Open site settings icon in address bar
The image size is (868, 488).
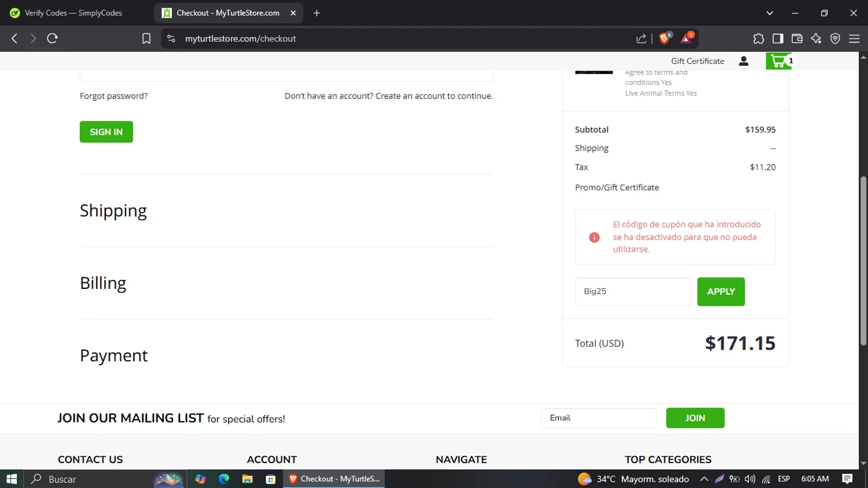pos(171,38)
